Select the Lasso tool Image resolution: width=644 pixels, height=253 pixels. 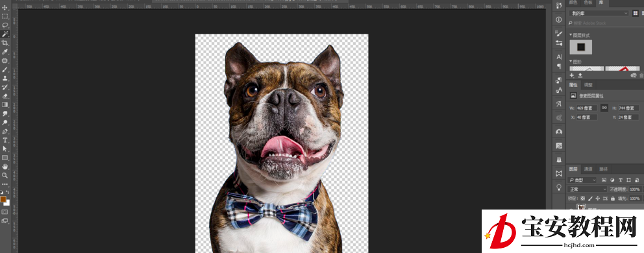click(x=5, y=25)
